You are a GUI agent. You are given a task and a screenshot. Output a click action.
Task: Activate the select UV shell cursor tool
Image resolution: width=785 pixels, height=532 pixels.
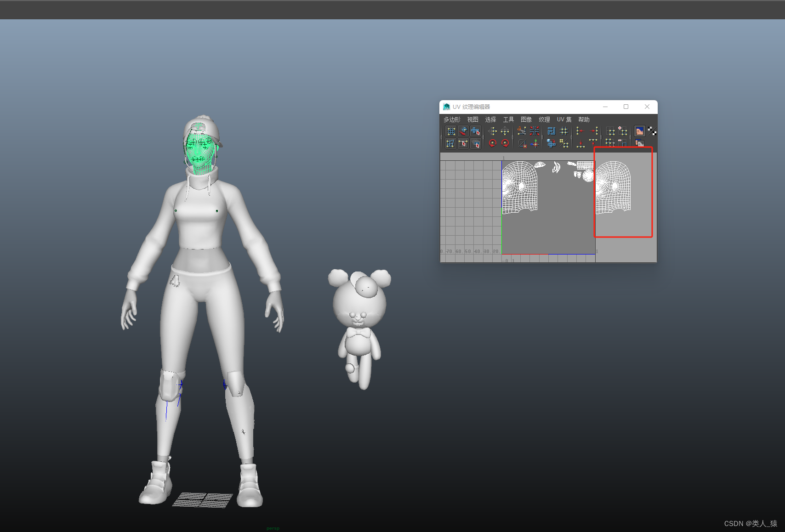(476, 131)
